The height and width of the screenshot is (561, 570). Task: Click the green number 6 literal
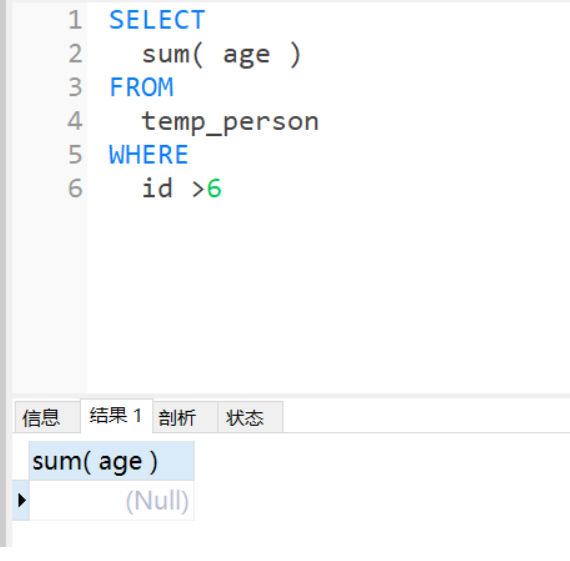pyautogui.click(x=214, y=188)
